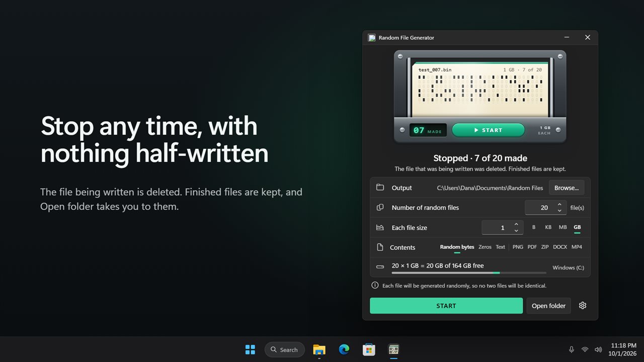The height and width of the screenshot is (362, 644).
Task: Click the speaker volume icon
Action: [598, 349]
